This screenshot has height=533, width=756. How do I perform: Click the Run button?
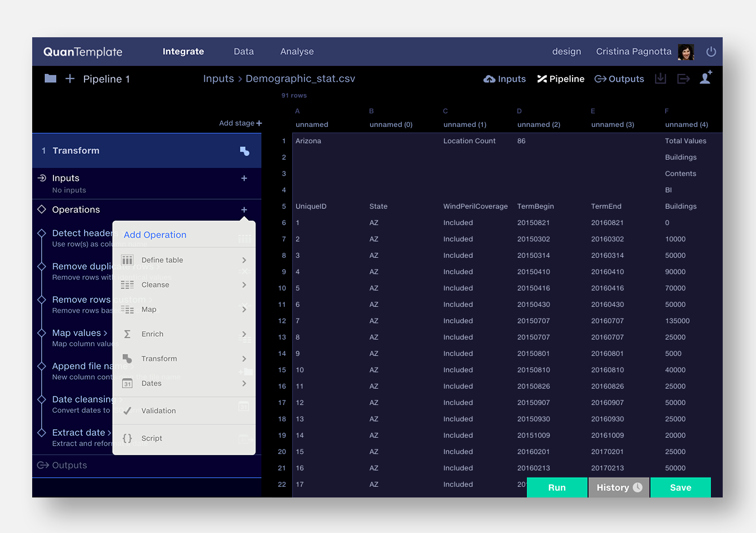pyautogui.click(x=556, y=487)
